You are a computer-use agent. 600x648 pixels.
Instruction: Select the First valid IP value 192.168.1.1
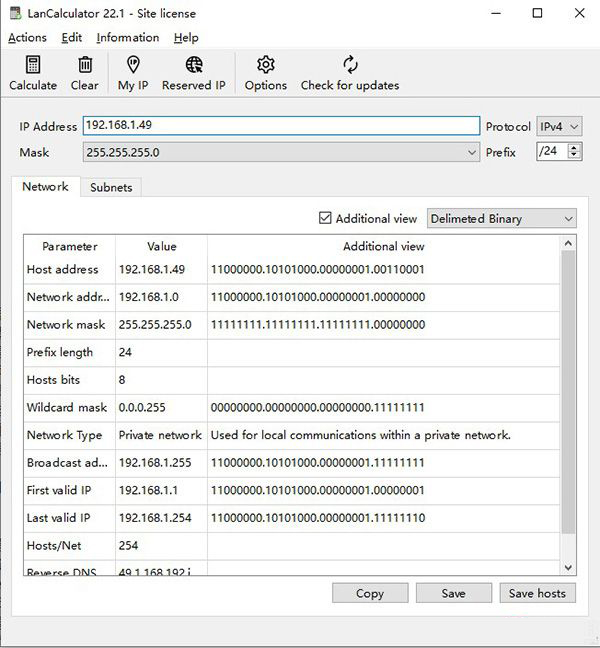(x=148, y=491)
